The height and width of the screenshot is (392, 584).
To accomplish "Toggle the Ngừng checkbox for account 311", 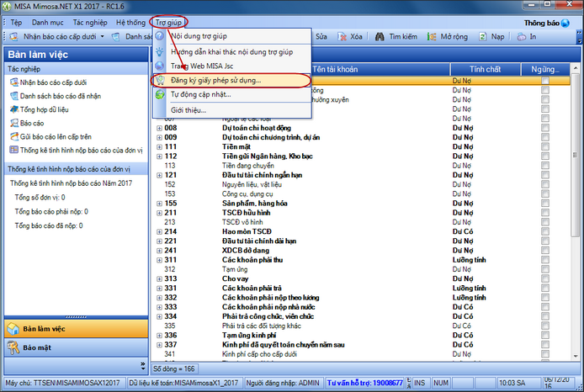I will tap(545, 260).
